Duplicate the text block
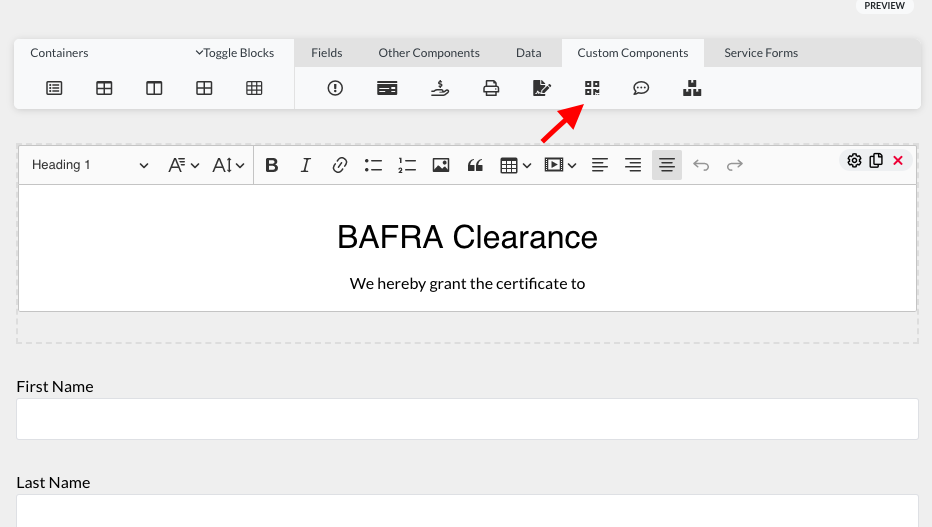The height and width of the screenshot is (527, 932). point(876,160)
